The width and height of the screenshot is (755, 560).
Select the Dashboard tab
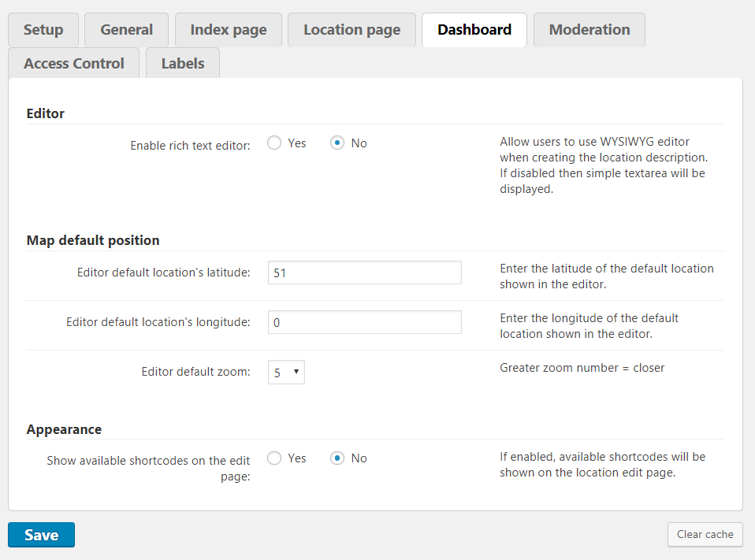tap(474, 30)
